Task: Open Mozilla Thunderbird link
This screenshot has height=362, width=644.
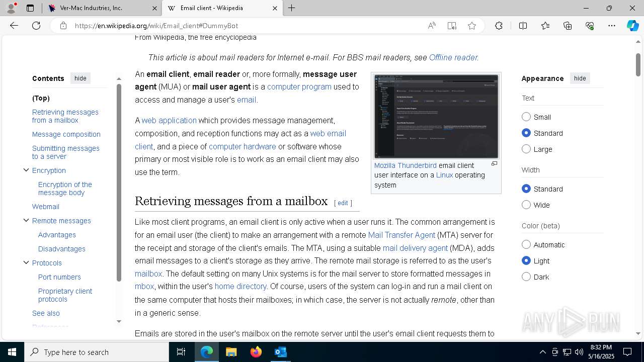Action: click(x=406, y=165)
